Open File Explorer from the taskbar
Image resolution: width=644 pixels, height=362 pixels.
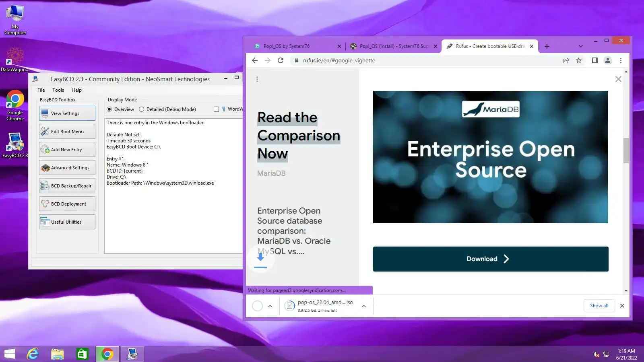(x=58, y=354)
